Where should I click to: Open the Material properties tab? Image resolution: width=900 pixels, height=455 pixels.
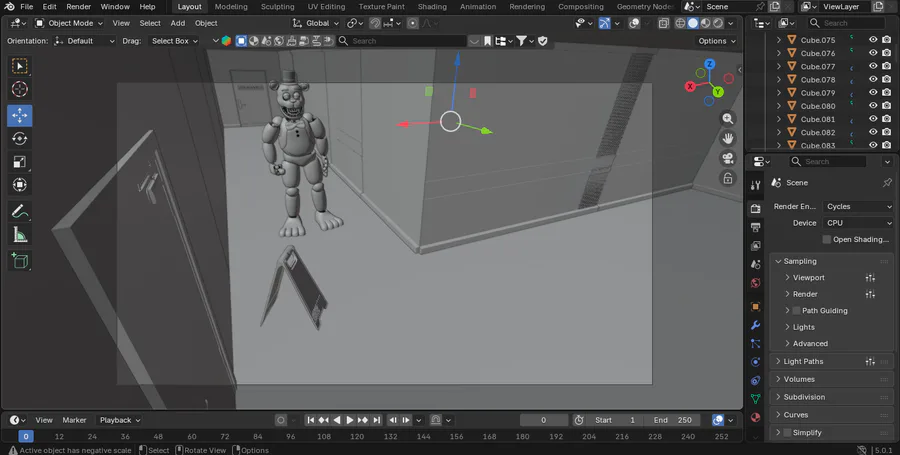click(x=755, y=417)
